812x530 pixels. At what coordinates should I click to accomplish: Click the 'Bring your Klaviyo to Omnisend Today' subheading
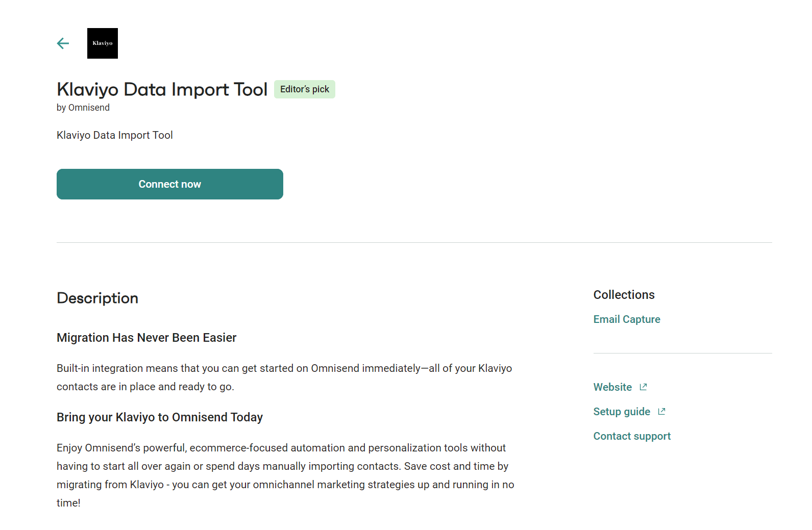pyautogui.click(x=160, y=417)
